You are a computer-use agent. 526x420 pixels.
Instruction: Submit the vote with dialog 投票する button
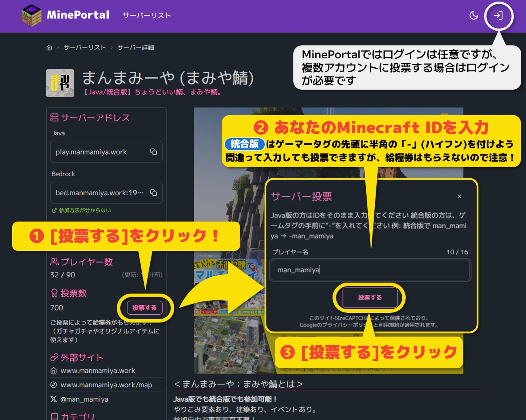[x=370, y=298]
